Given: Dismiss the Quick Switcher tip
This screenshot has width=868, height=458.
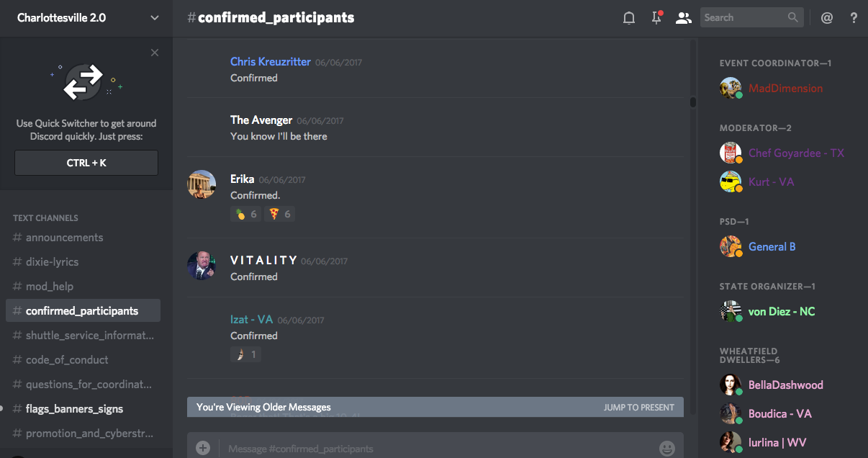Looking at the screenshot, I should [x=155, y=53].
